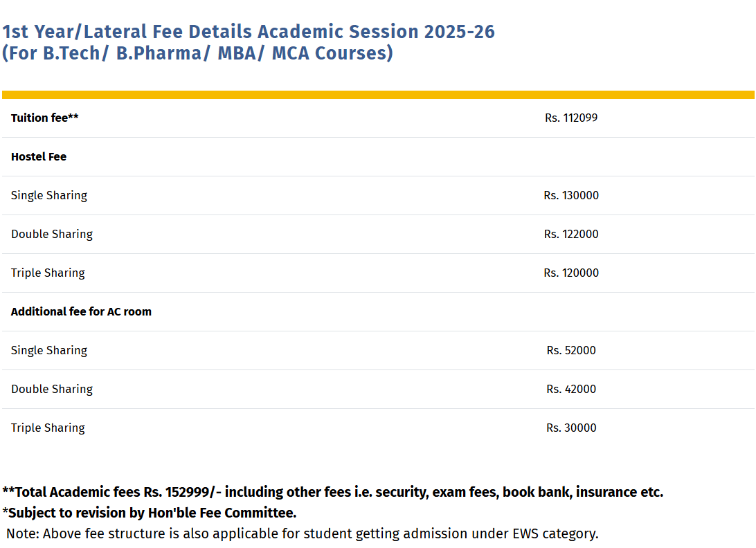Screen dimensions: 756x548
Task: Select Triple Sharing under Hostel Fee
Action: click(48, 273)
